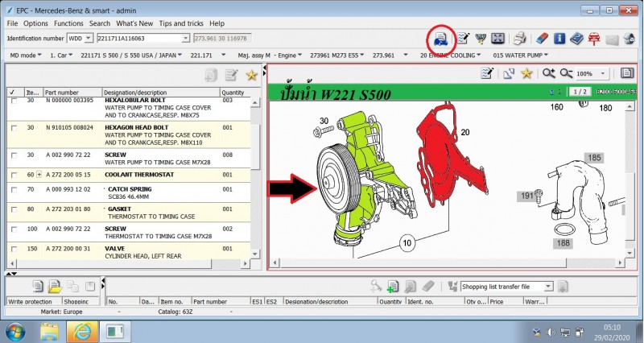Click the red car on lift icon
Viewport: 644px width, 343px height.
pos(594,39)
